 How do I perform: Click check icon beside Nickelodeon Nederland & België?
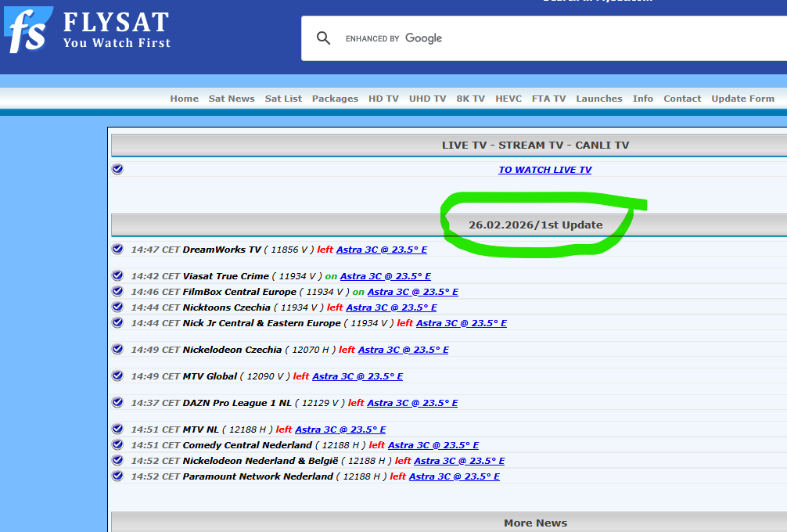pos(117,459)
